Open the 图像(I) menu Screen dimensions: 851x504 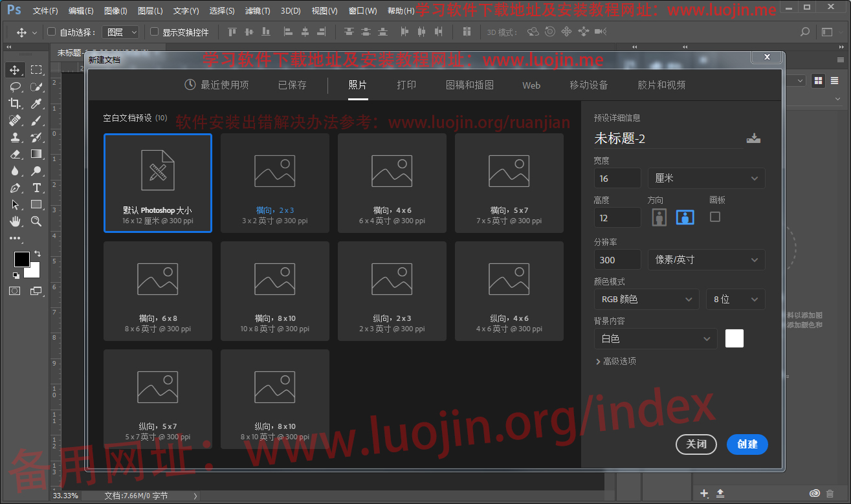coord(116,11)
